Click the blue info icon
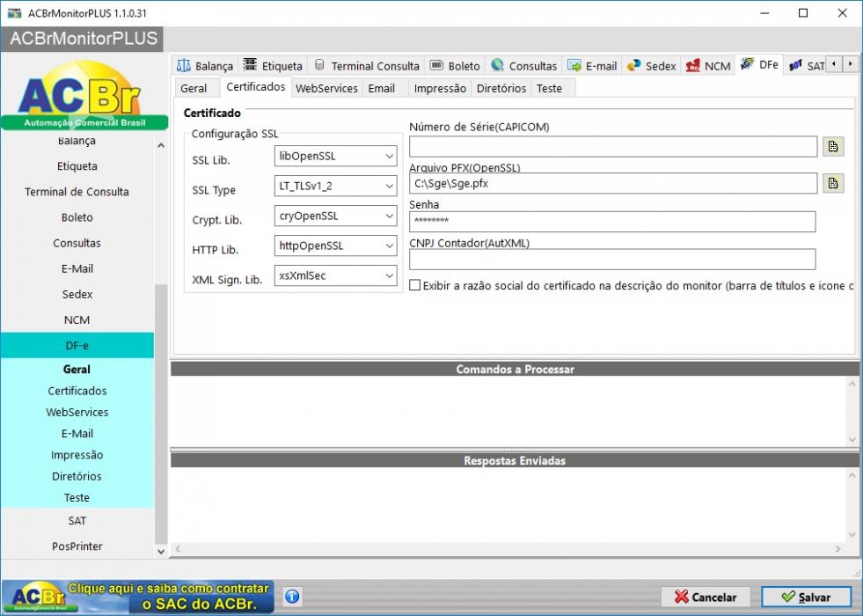The width and height of the screenshot is (863, 616). click(292, 596)
